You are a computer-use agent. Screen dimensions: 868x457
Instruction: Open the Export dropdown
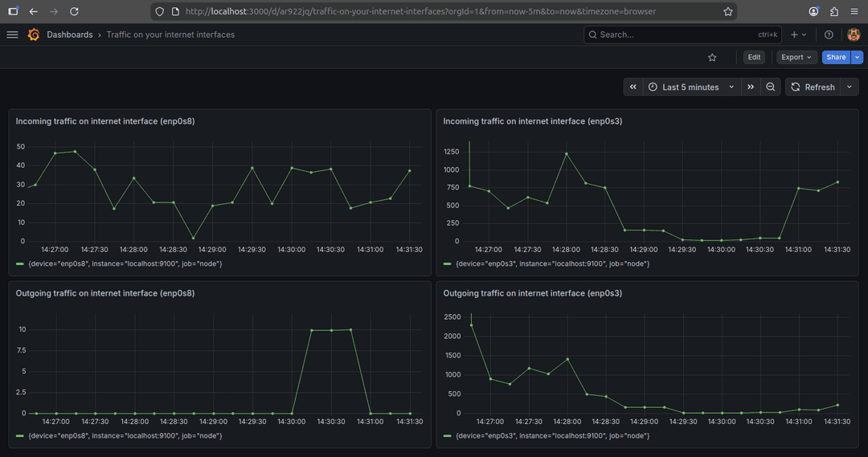[796, 58]
